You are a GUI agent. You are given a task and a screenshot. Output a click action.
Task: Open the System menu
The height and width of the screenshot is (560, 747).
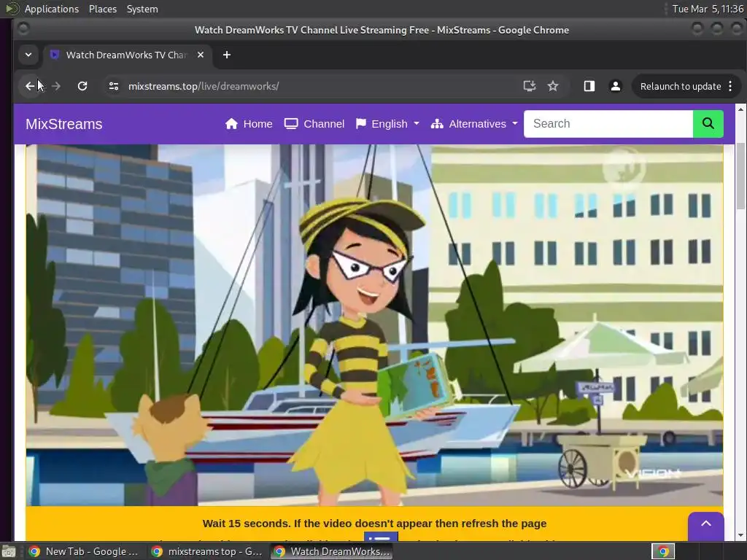click(x=142, y=9)
